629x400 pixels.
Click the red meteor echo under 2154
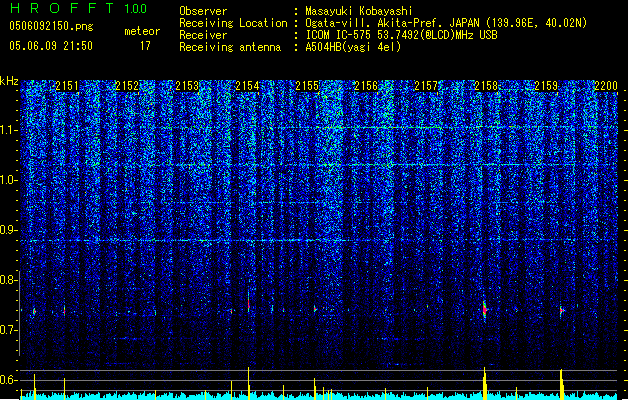pos(249,304)
